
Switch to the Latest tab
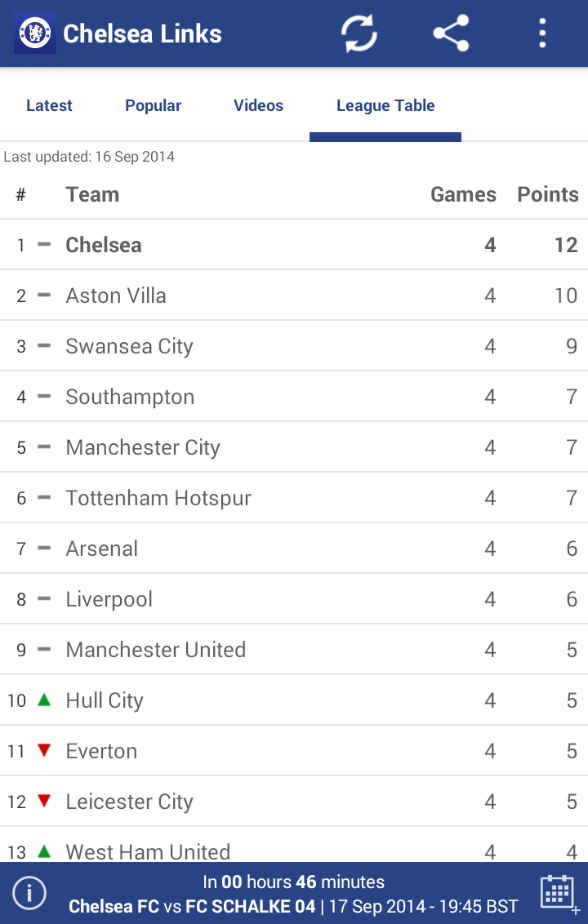pyautogui.click(x=50, y=105)
